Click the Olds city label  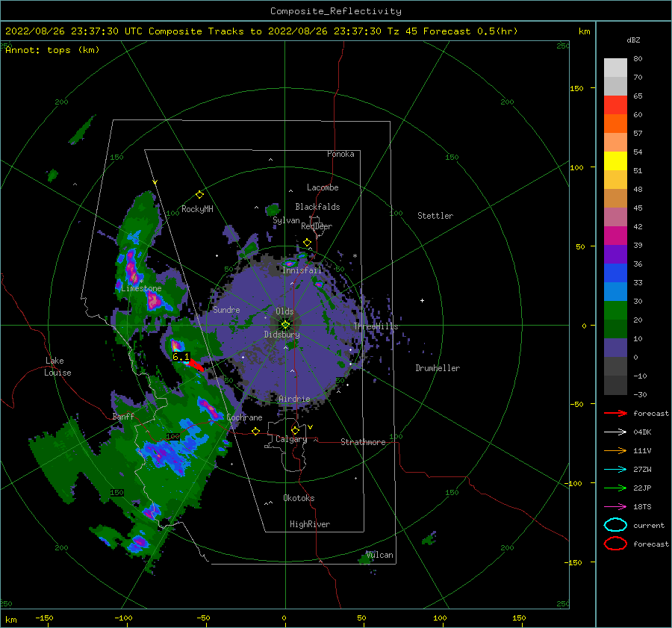284,311
